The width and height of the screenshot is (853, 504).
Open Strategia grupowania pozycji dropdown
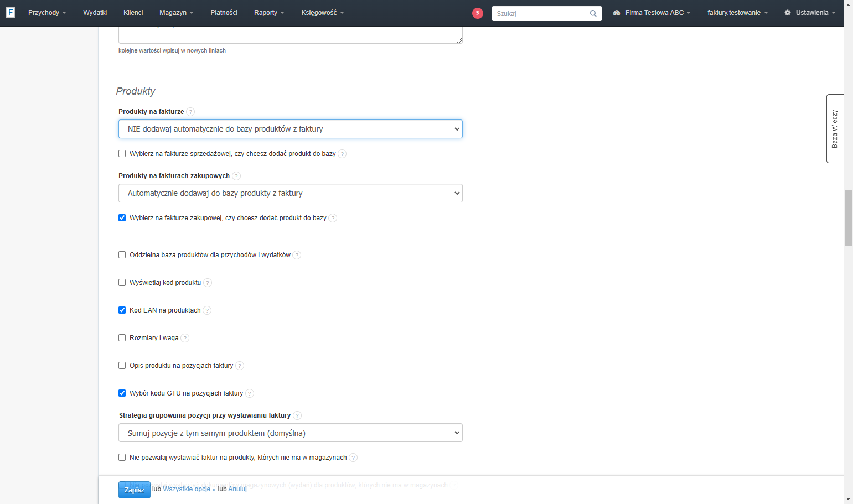pos(291,433)
